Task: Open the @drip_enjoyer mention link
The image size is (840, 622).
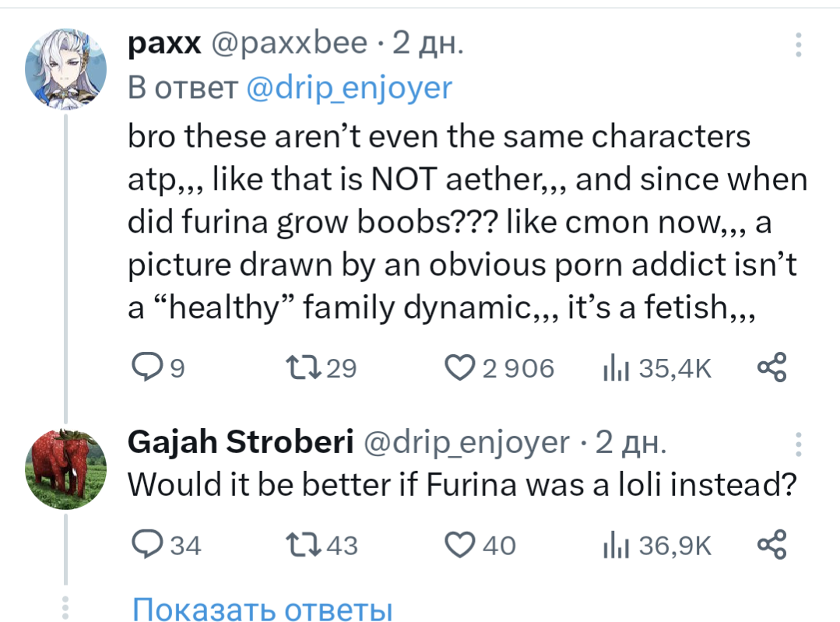Action: point(348,88)
